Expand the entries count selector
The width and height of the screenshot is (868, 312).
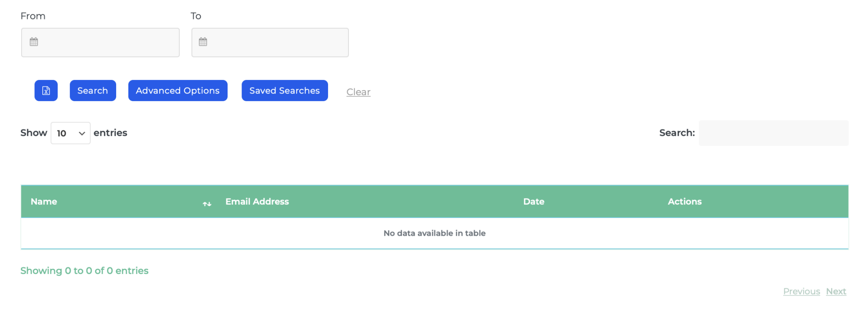click(82, 133)
